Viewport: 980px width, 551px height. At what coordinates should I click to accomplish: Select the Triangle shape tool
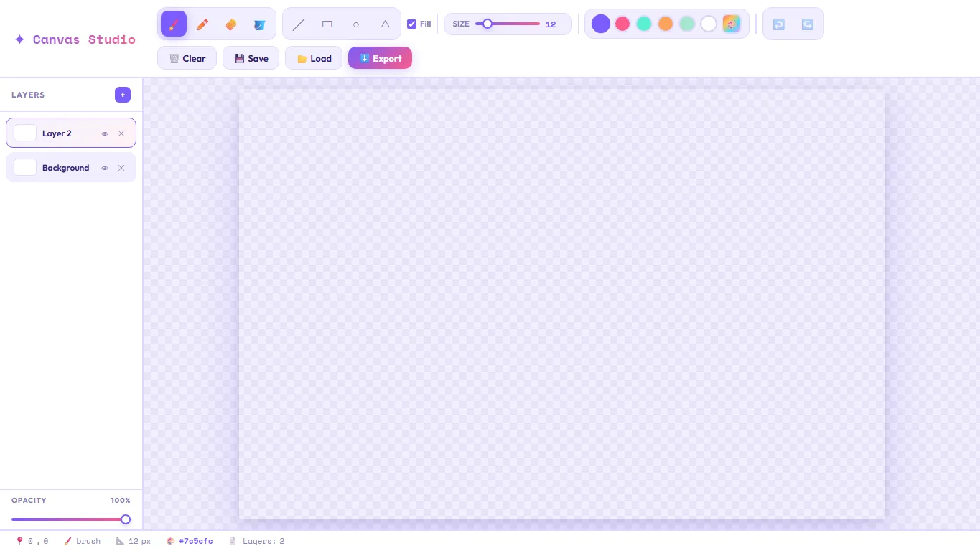pos(385,24)
